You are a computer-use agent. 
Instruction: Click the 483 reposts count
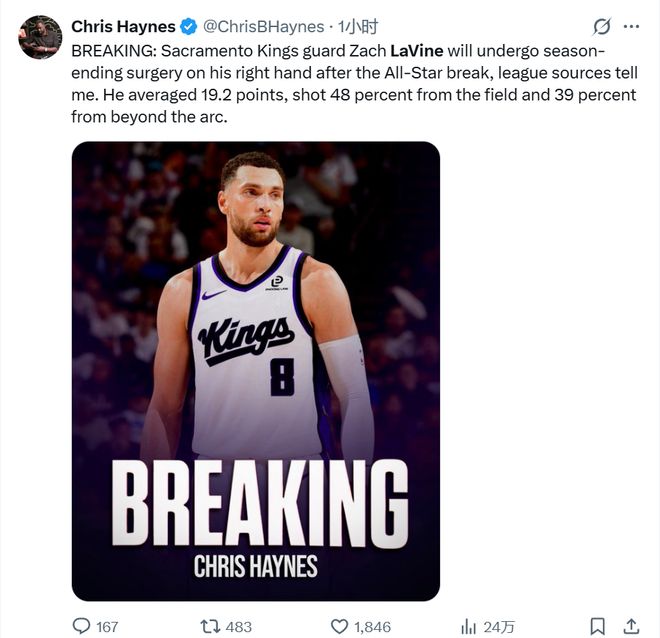(239, 627)
